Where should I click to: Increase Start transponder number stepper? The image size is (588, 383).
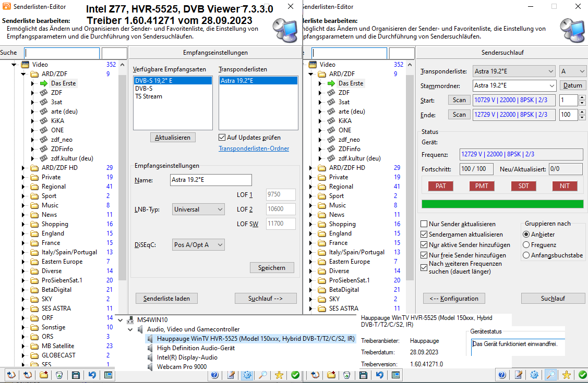click(x=582, y=98)
